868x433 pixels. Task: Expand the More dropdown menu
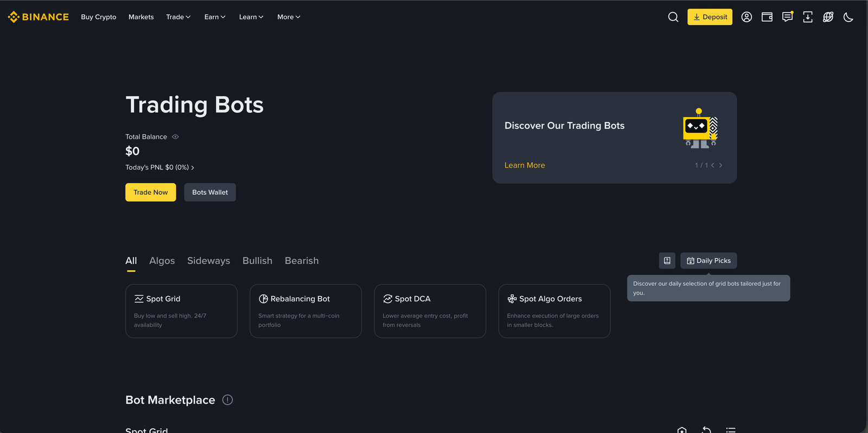[x=289, y=17]
